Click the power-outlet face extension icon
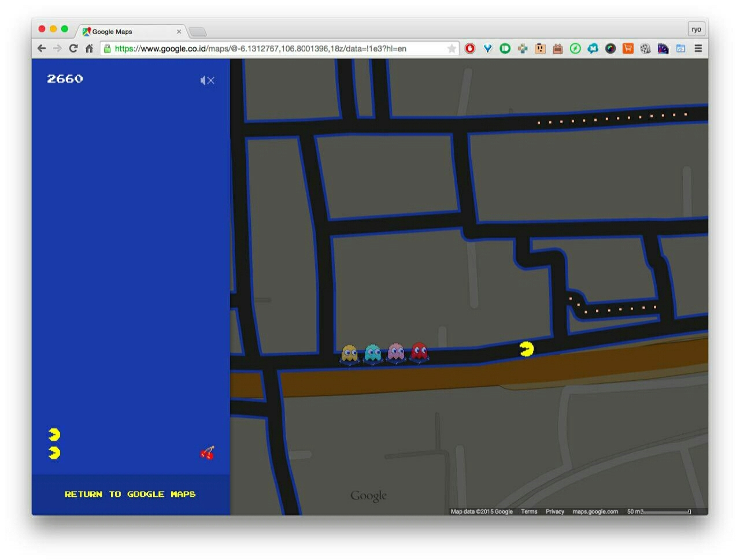 coord(540,49)
